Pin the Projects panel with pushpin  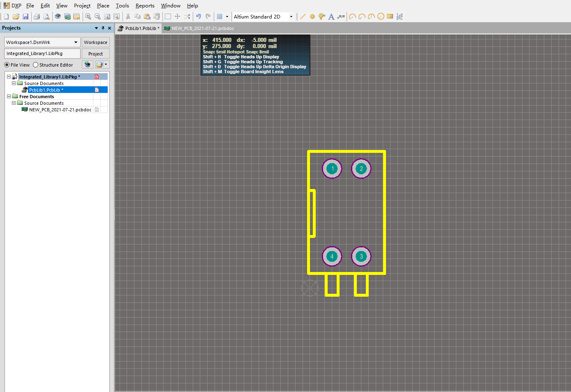click(103, 28)
